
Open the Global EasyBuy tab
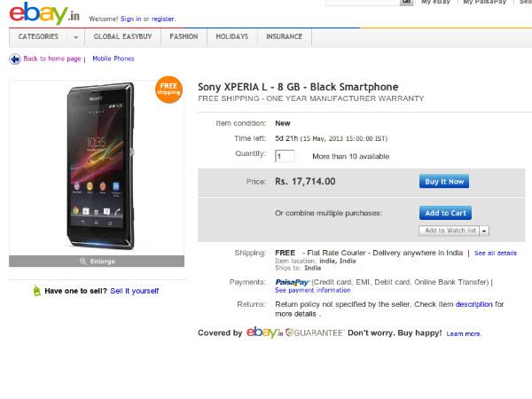click(x=123, y=37)
